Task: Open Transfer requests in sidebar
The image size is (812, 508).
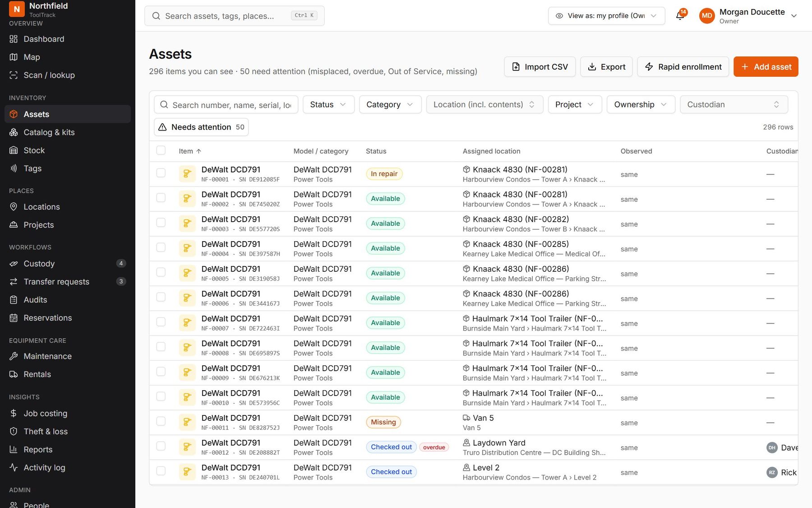Action: point(68,282)
